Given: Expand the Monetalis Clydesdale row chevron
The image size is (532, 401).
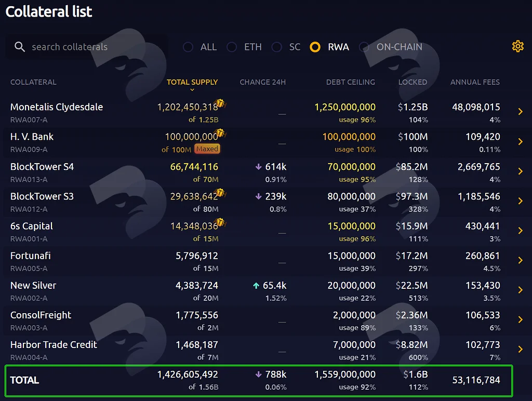Looking at the screenshot, I should pos(521,112).
